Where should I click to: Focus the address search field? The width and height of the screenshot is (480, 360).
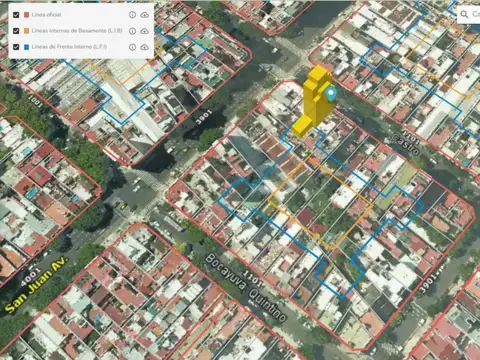pyautogui.click(x=469, y=14)
